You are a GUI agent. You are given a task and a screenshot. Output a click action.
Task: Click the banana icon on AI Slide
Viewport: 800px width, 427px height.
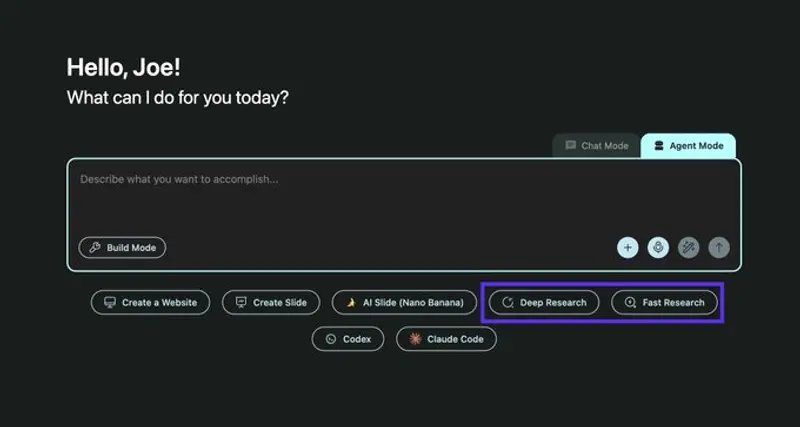click(x=351, y=302)
